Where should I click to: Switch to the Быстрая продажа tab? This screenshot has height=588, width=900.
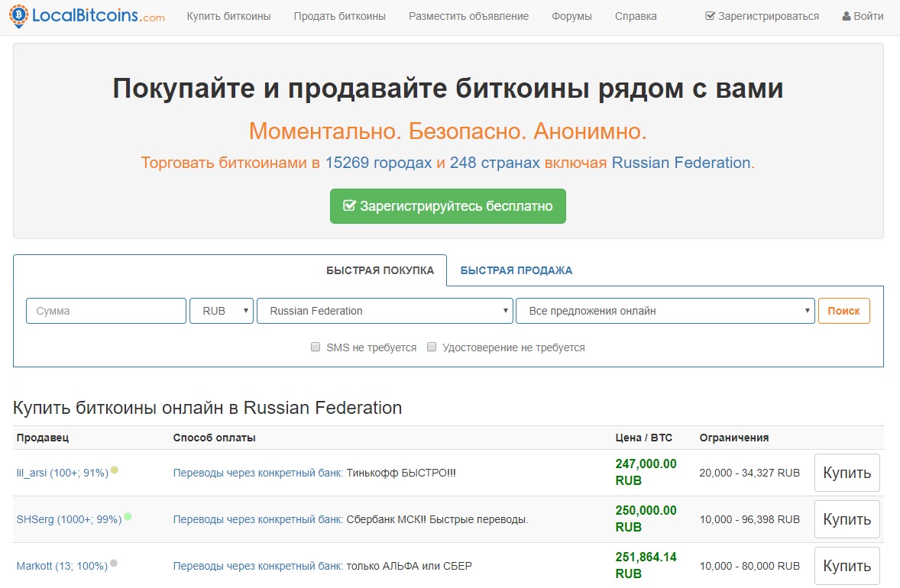[516, 270]
